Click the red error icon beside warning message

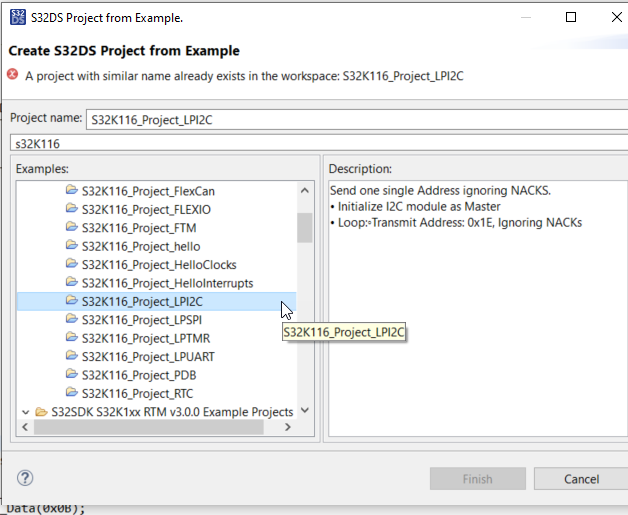pos(13,74)
